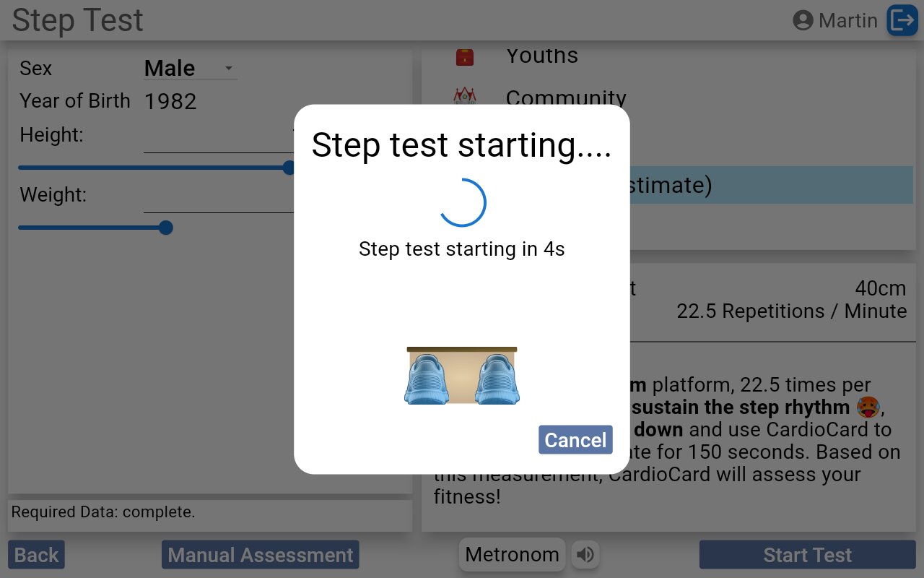Click the Community houses icon
Viewport: 924px width, 578px height.
point(465,95)
